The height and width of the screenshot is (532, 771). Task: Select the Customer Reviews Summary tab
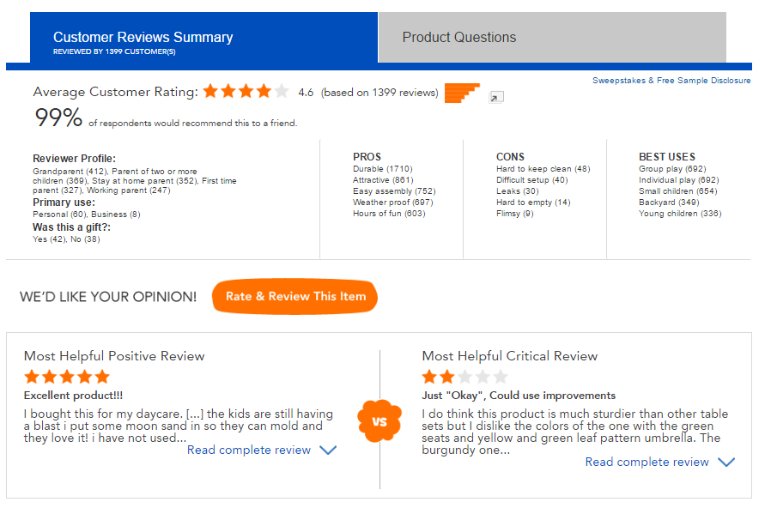(x=143, y=38)
